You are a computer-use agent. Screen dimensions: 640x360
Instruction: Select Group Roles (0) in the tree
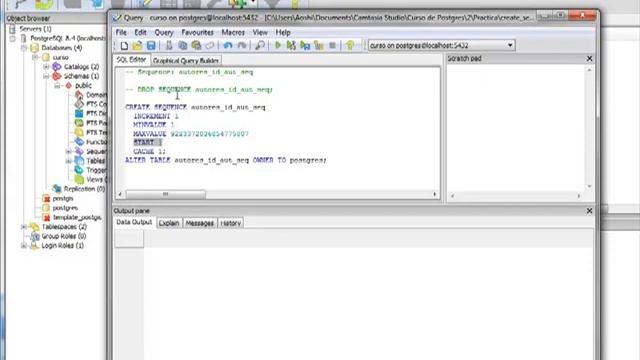pyautogui.click(x=64, y=236)
